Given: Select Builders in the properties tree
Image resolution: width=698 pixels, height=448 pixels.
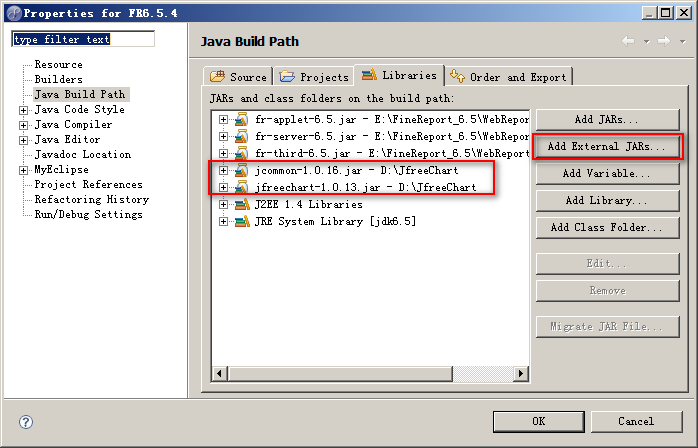Looking at the screenshot, I should 59,80.
